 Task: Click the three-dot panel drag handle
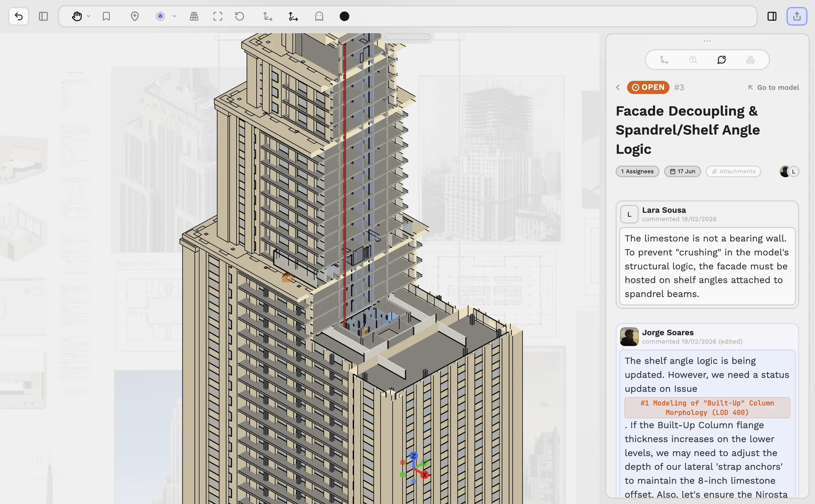point(707,41)
